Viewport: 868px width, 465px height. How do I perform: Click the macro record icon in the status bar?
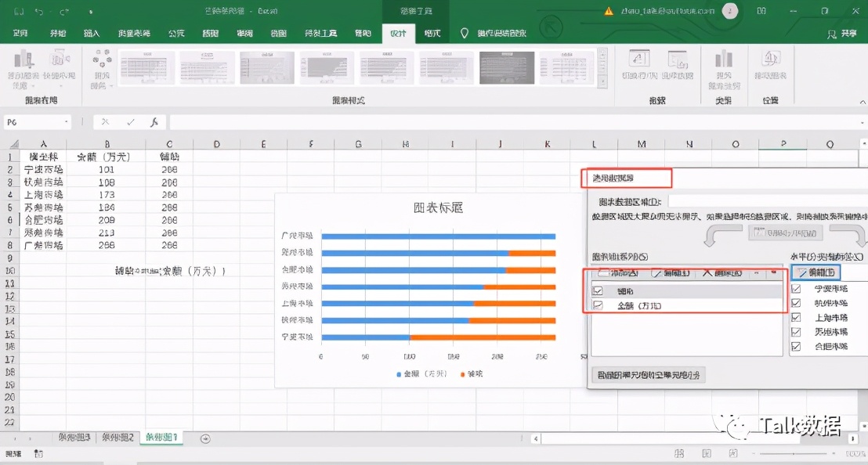pos(38,454)
